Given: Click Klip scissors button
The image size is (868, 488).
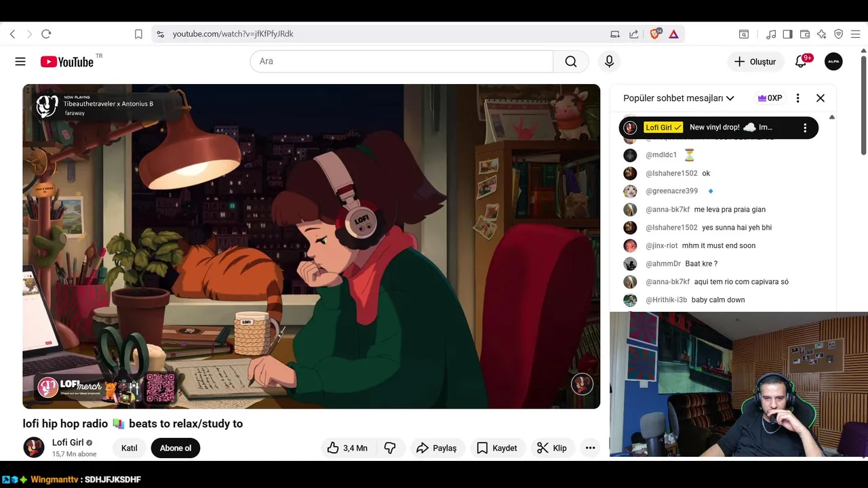Looking at the screenshot, I should 552,448.
